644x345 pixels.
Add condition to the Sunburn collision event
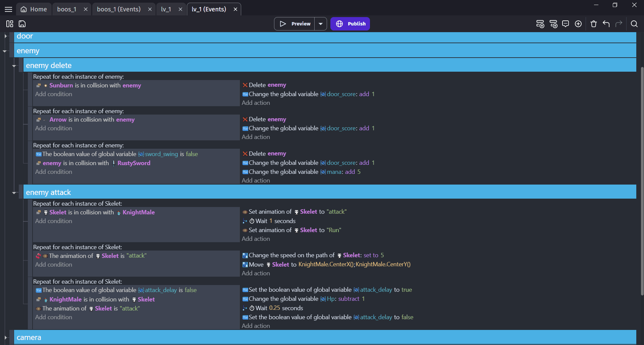tap(53, 94)
